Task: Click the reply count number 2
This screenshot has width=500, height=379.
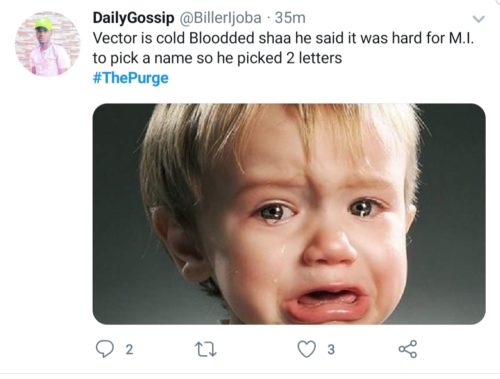Action: coord(129,349)
